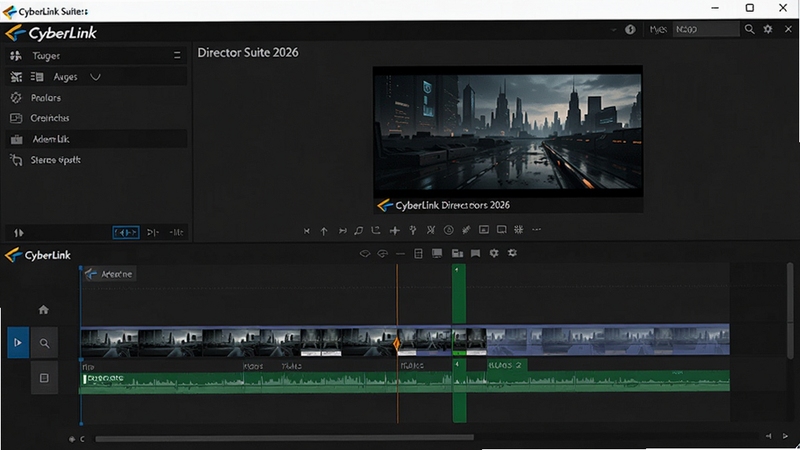Viewport: 800px width, 450px height.
Task: Click the pen edit icon in preview toolbar
Action: pos(466,230)
